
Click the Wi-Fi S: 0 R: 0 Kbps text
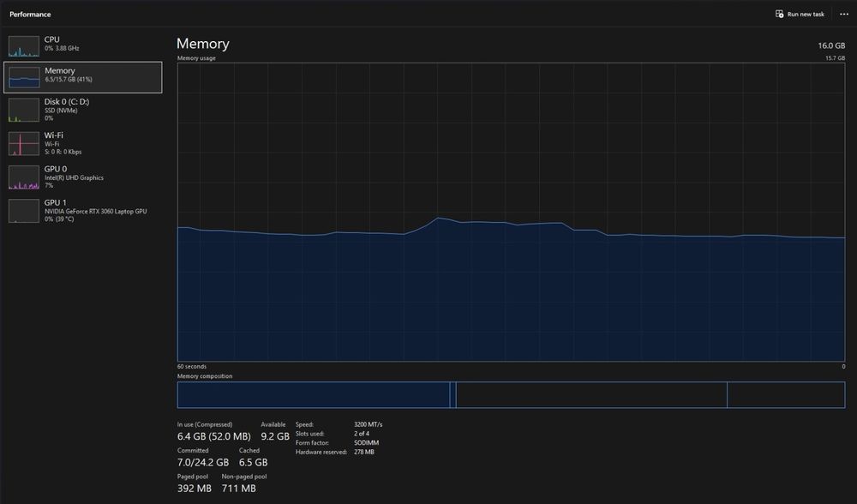63,152
